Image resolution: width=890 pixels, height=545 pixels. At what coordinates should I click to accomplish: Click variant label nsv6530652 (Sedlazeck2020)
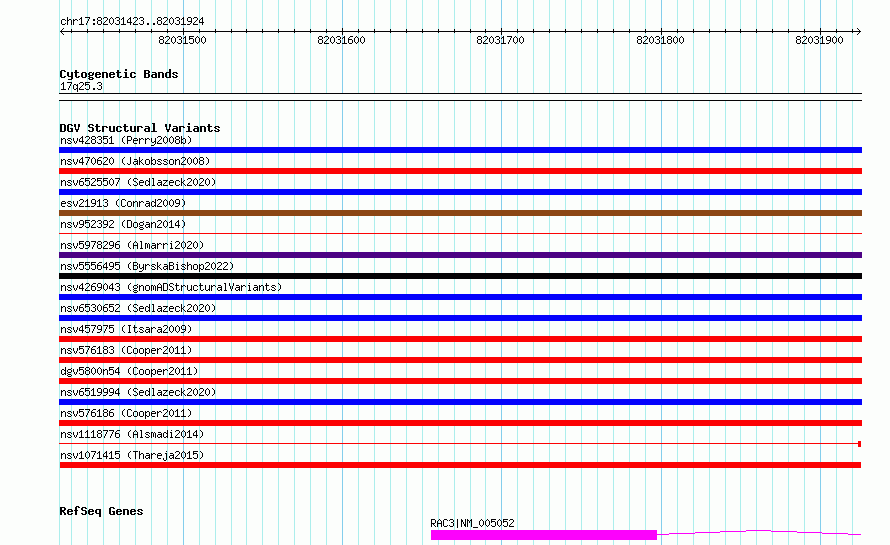click(138, 308)
